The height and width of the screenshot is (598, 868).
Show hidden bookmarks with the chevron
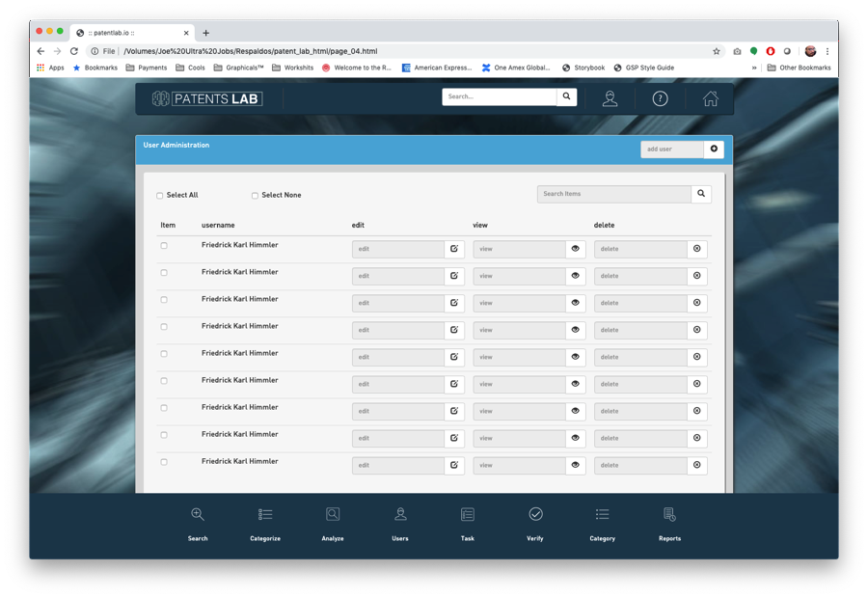(754, 68)
